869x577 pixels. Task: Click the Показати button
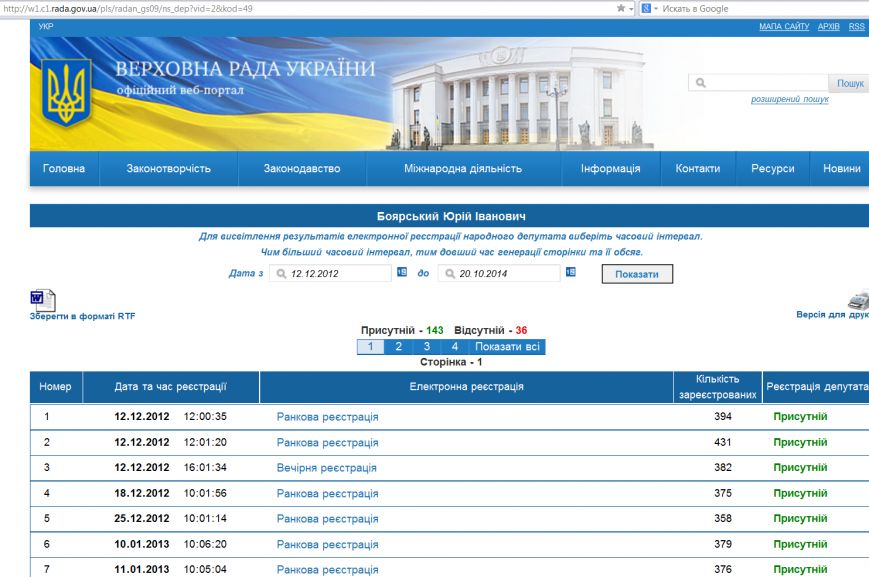click(x=637, y=274)
